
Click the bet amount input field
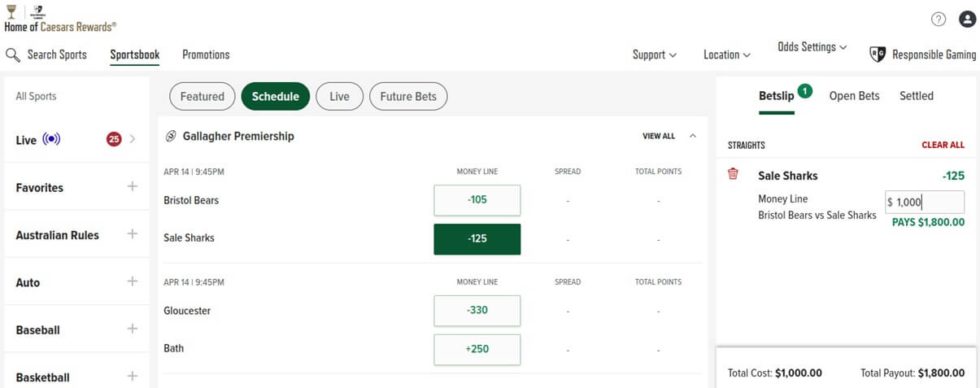coord(925,203)
